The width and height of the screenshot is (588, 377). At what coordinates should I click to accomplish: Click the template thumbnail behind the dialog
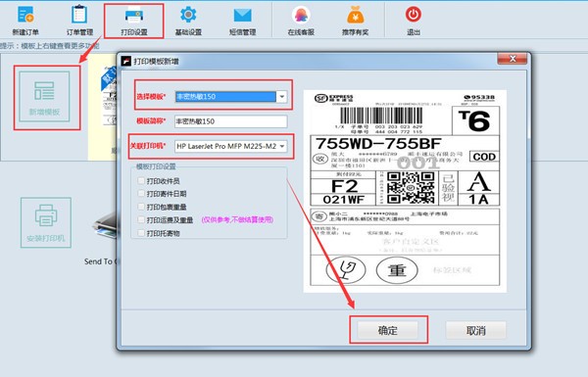point(103,107)
